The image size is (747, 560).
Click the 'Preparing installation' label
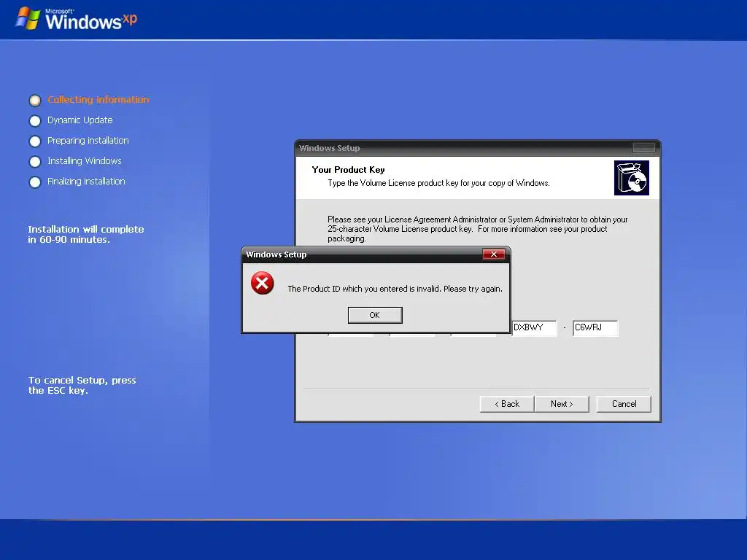tap(88, 141)
